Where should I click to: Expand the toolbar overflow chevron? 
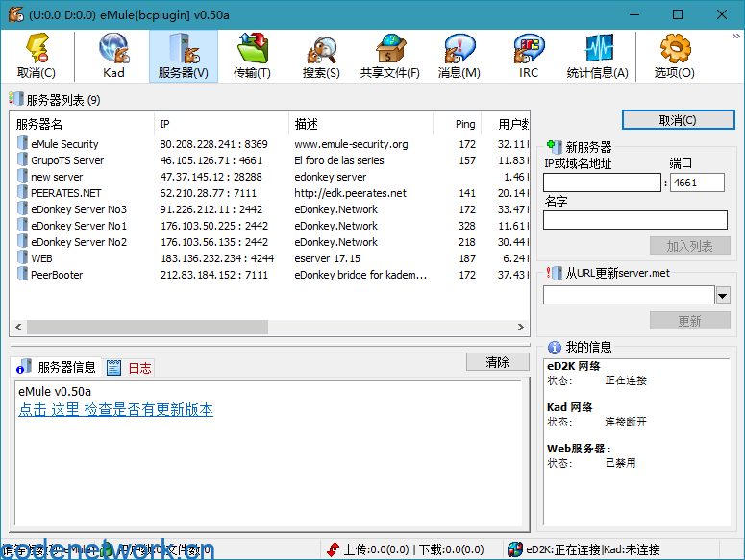[735, 36]
